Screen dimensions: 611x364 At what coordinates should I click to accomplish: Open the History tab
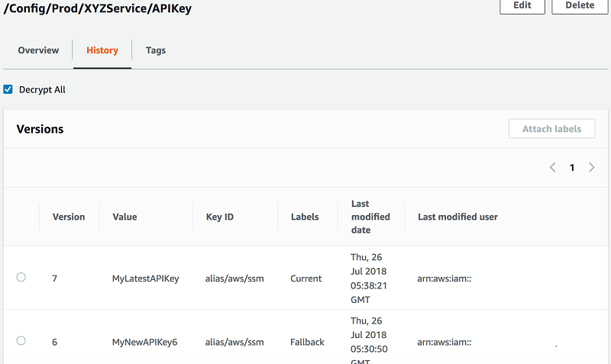(102, 50)
